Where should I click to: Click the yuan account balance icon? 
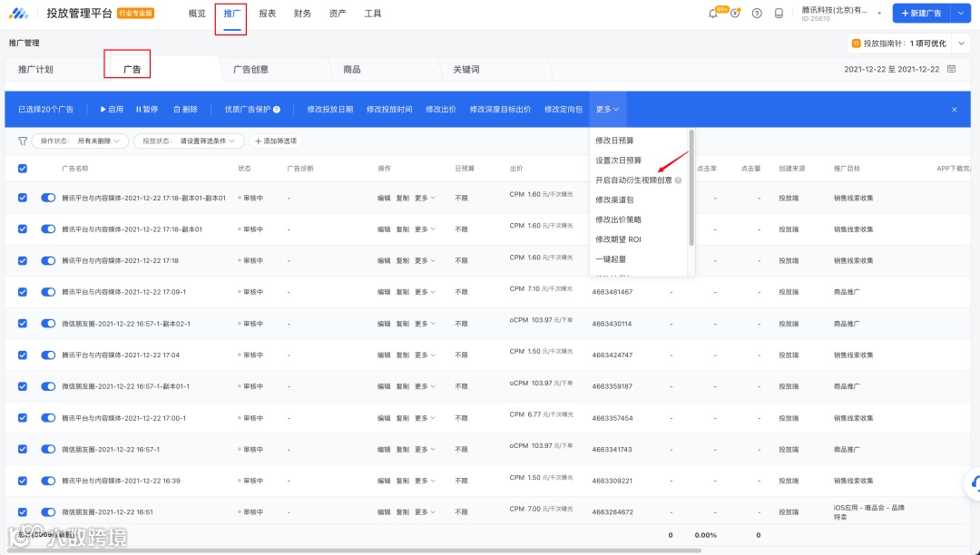[735, 13]
